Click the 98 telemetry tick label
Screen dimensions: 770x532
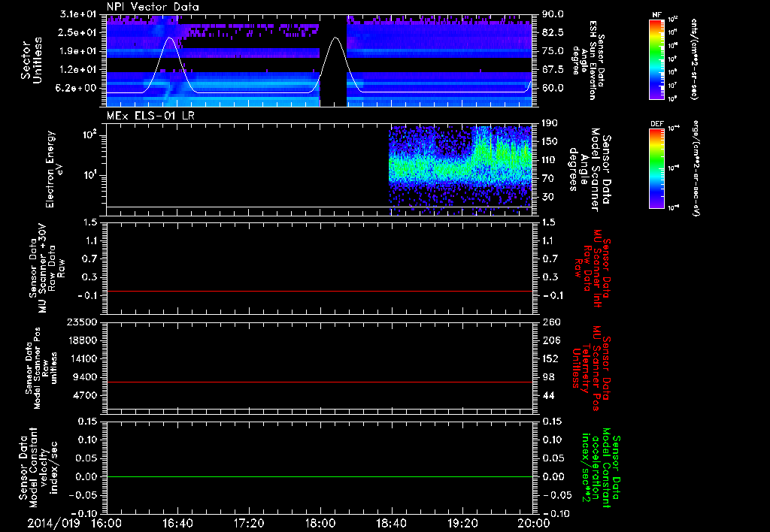tap(548, 377)
